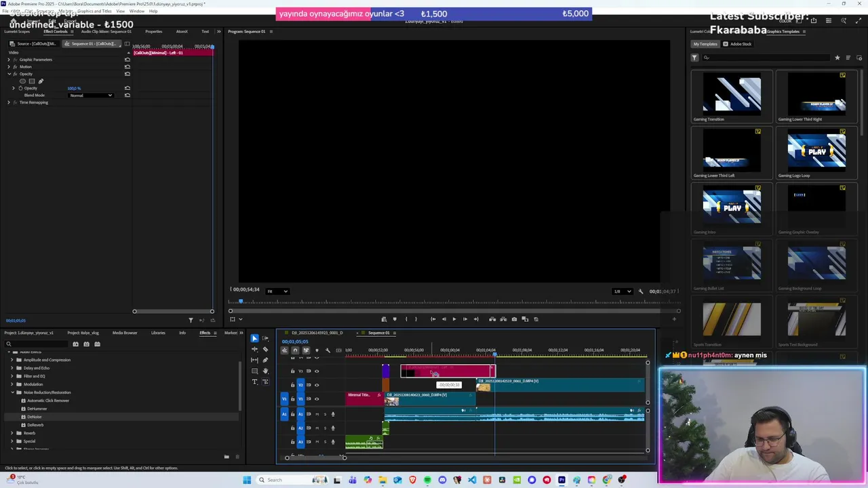This screenshot has height=488, width=868.
Task: Step back one frame in Program monitor
Action: click(x=443, y=319)
